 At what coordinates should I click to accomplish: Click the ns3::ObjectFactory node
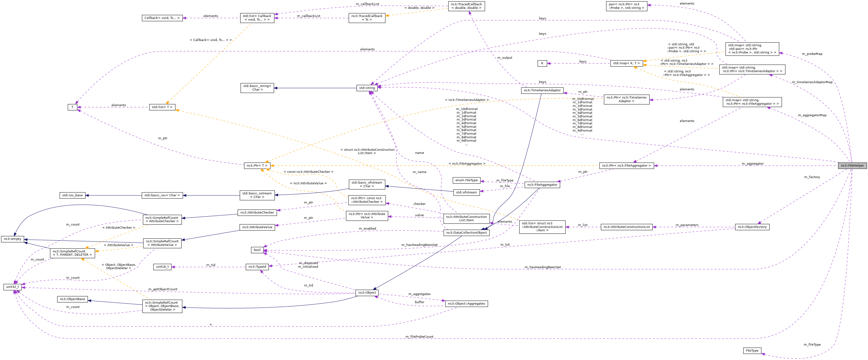click(x=752, y=227)
